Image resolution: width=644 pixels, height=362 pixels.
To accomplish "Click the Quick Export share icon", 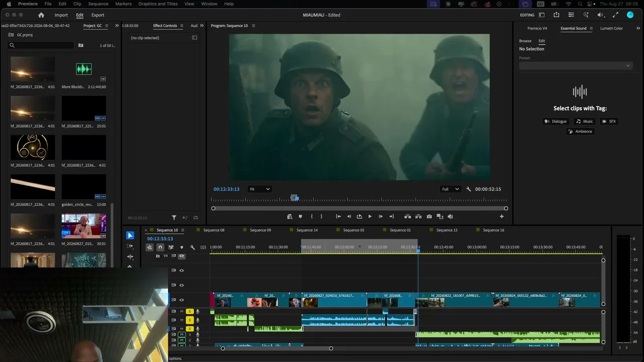I will (556, 15).
